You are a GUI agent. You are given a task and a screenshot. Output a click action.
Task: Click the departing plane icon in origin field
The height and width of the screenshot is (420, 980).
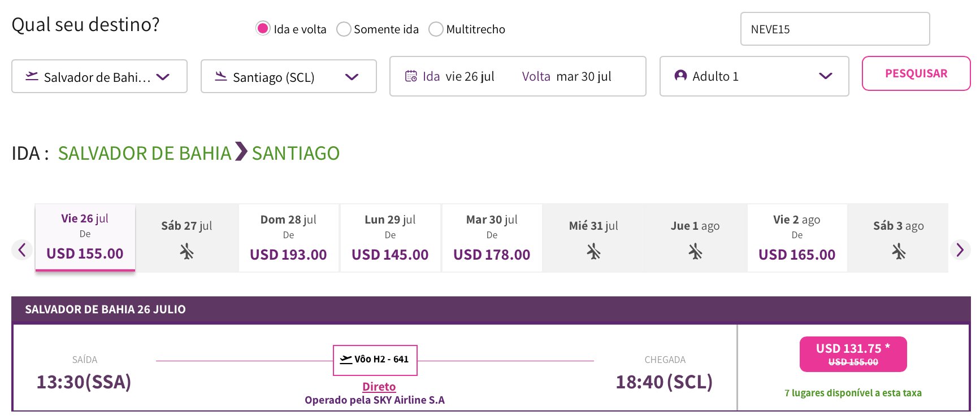32,76
